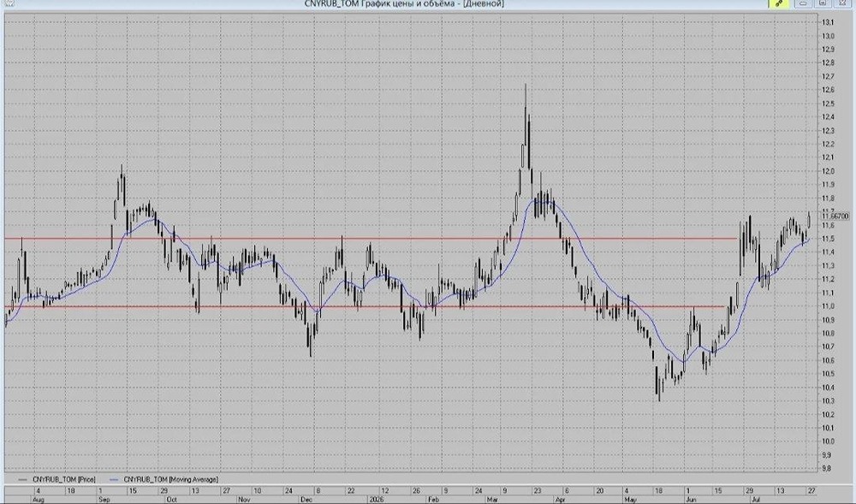Image resolution: width=856 pixels, height=504 pixels.
Task: Click the Jul month label on time axis
Action: click(756, 499)
